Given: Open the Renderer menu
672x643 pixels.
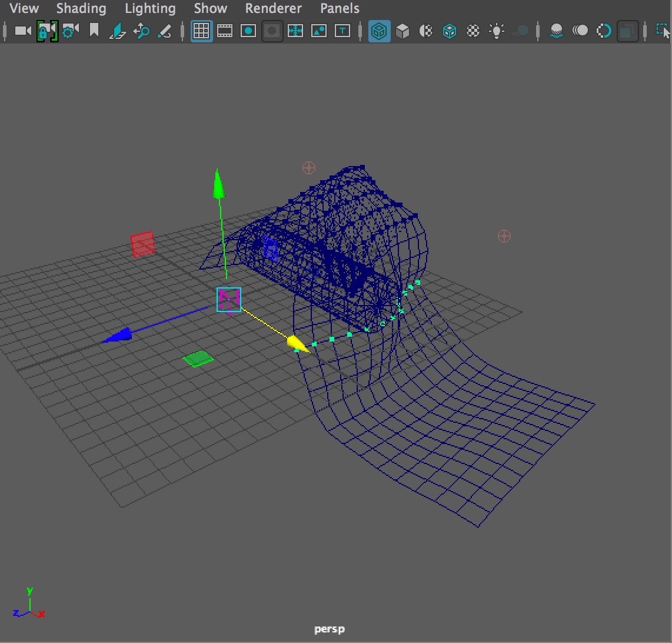Looking at the screenshot, I should click(273, 8).
